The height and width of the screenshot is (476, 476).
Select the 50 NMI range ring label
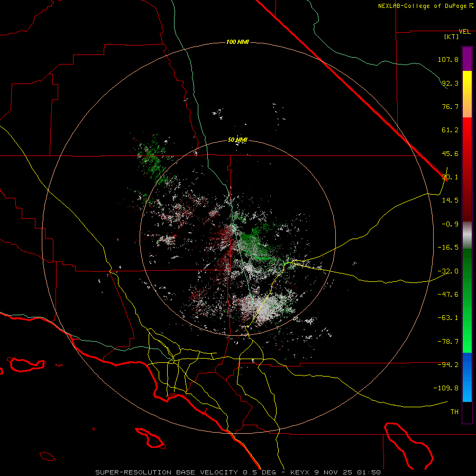[x=237, y=140]
